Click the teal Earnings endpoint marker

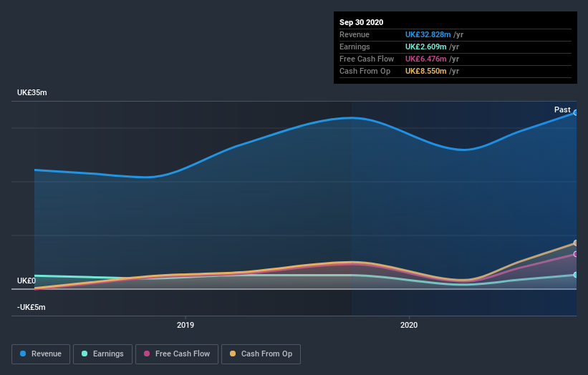(576, 275)
